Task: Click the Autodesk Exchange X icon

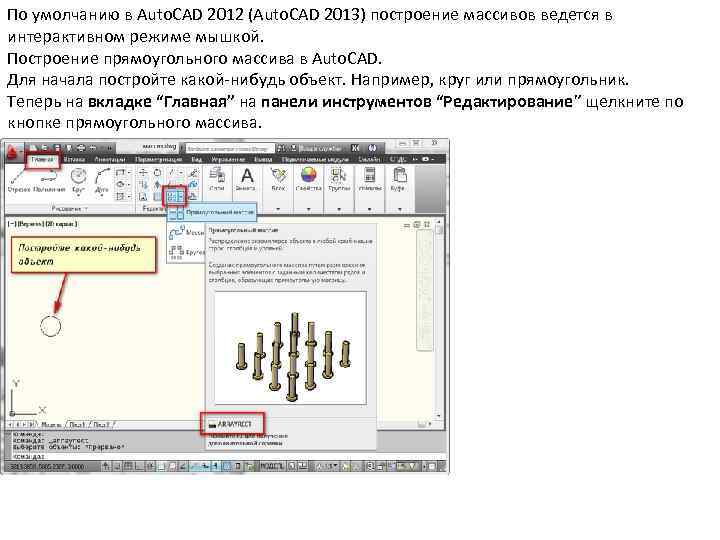Action: pyautogui.click(x=355, y=148)
